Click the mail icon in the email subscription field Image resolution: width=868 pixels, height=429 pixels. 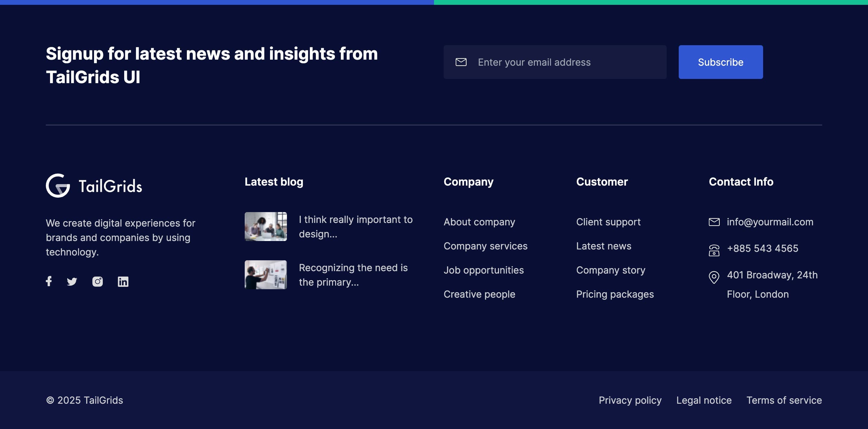point(461,62)
